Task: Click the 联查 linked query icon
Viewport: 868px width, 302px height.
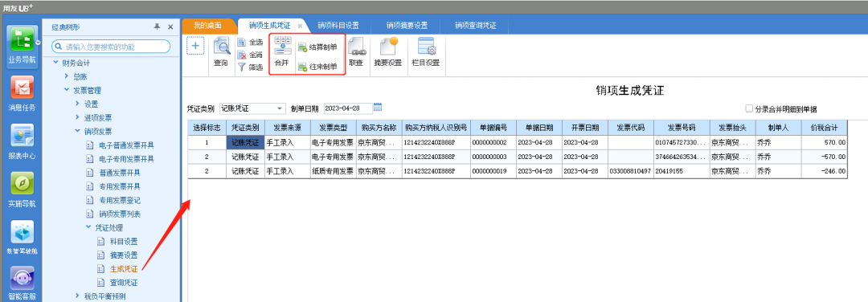Action: [356, 53]
